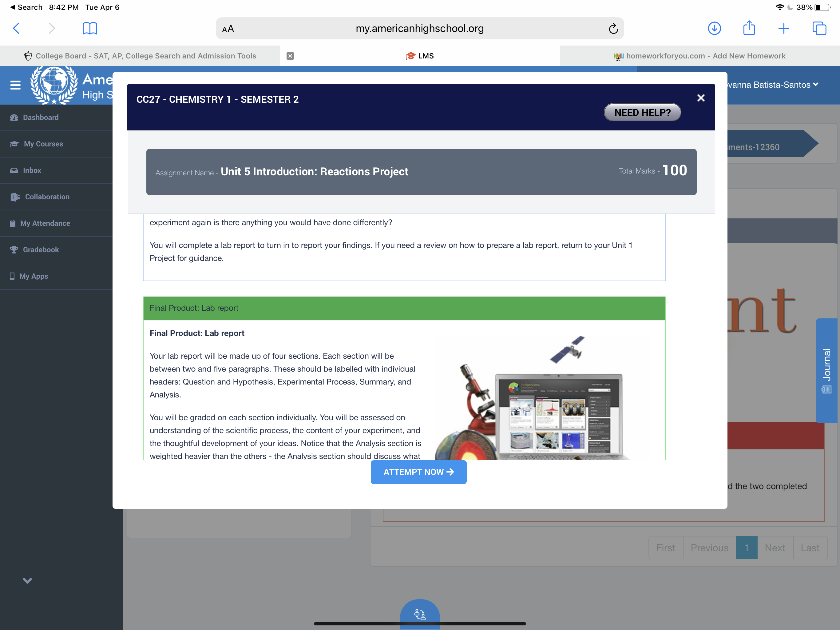Open Safari bookmarks book icon
The width and height of the screenshot is (840, 630).
tap(89, 29)
